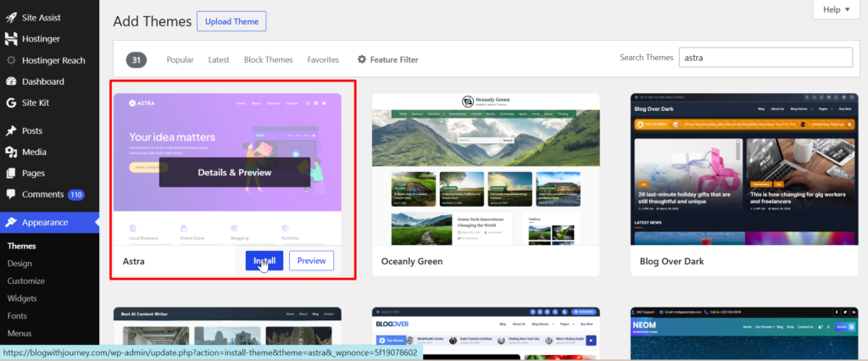Install the Astra theme
868x361 pixels.
[x=264, y=261]
